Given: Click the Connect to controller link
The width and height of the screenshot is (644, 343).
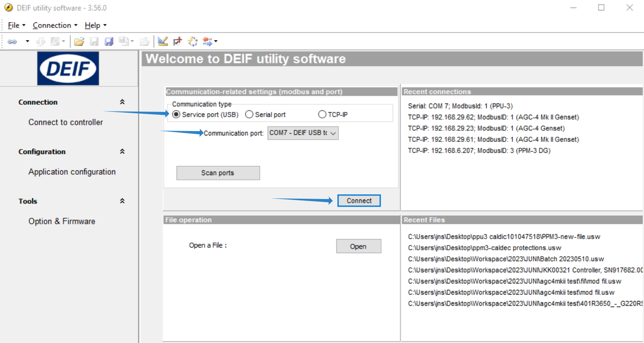Looking at the screenshot, I should [x=66, y=122].
